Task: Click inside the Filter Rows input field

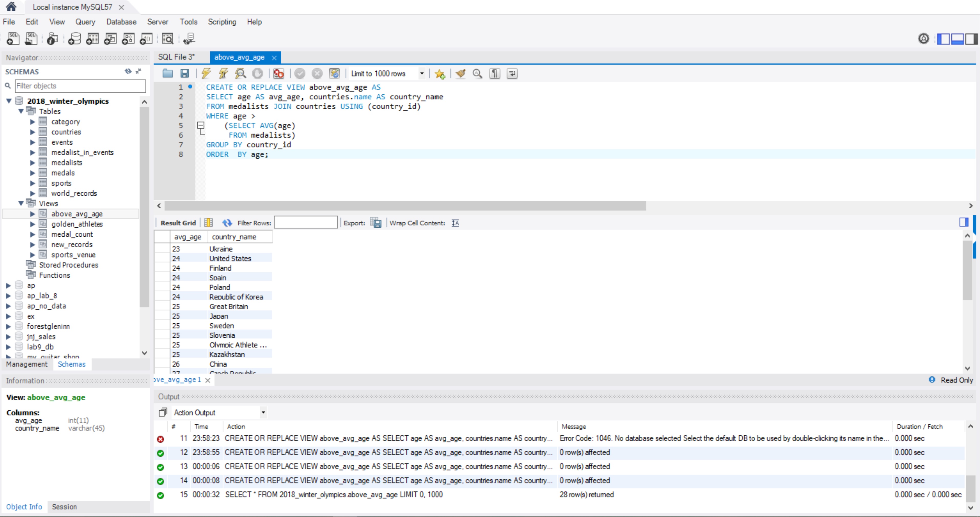Action: coord(305,222)
